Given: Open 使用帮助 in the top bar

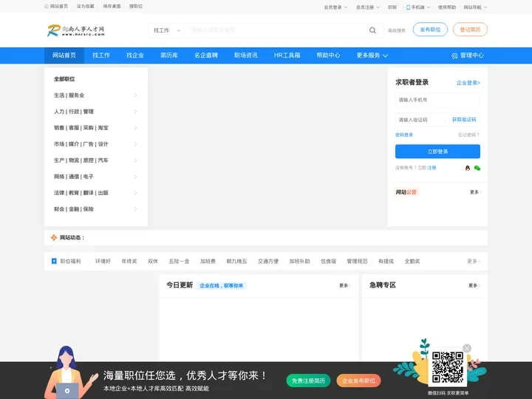Looking at the screenshot, I should click(447, 7).
